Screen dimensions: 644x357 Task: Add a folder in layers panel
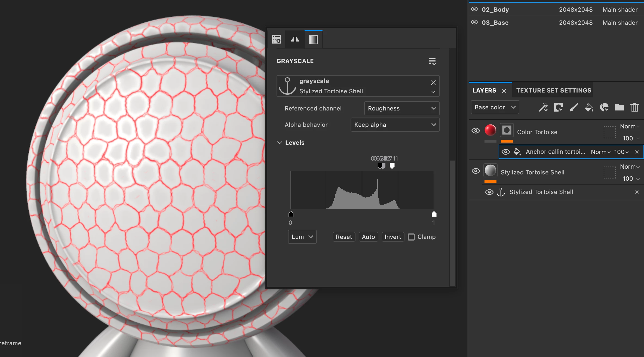[619, 107]
